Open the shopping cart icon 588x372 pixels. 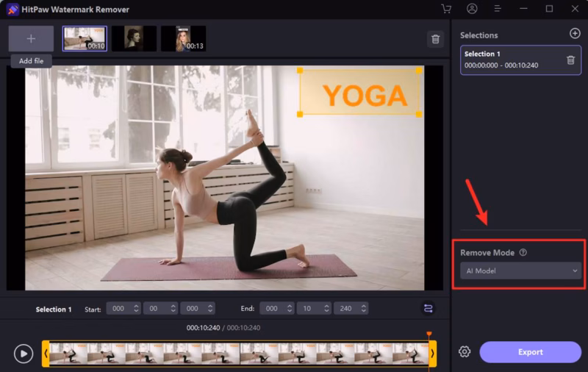446,9
